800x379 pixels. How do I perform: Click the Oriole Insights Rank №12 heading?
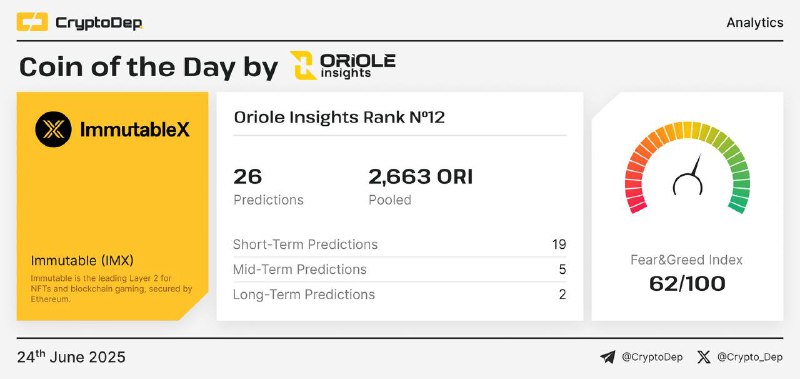tap(339, 118)
